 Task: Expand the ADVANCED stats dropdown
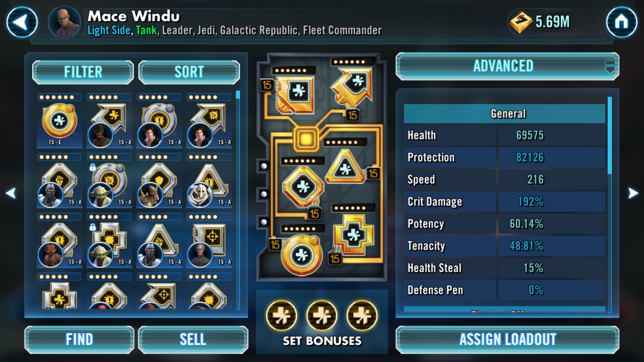pyautogui.click(x=507, y=66)
